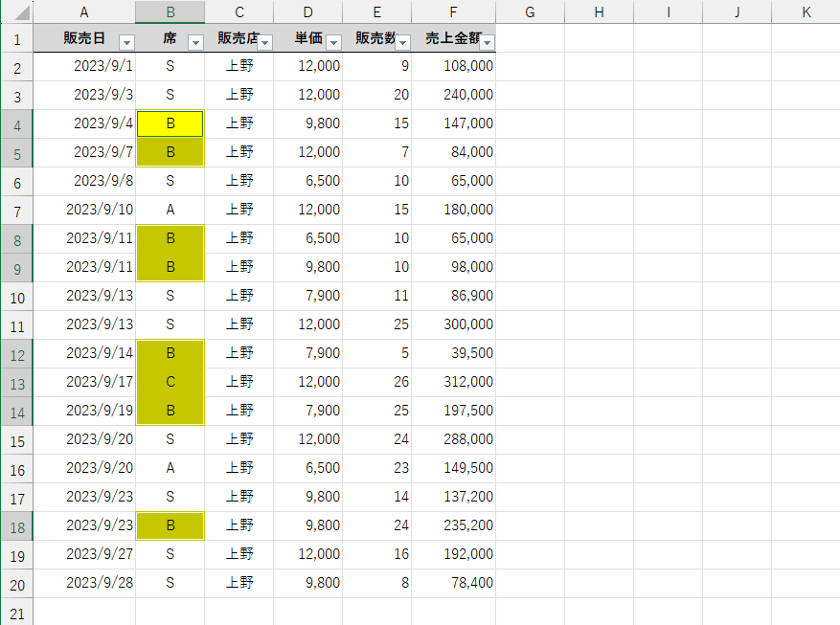
Task: Click sales amount cell 78,400
Action: click(x=454, y=583)
